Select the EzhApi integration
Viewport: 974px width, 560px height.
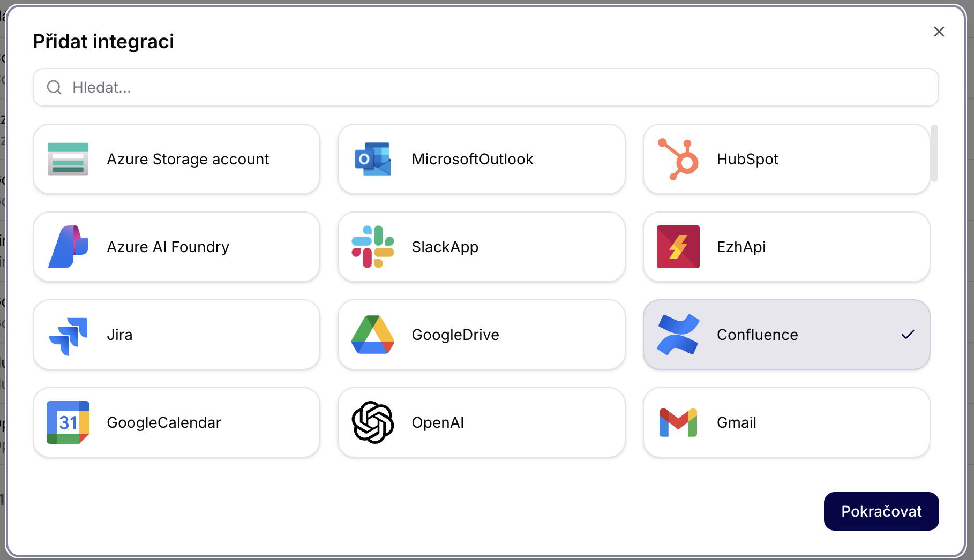[x=786, y=247]
